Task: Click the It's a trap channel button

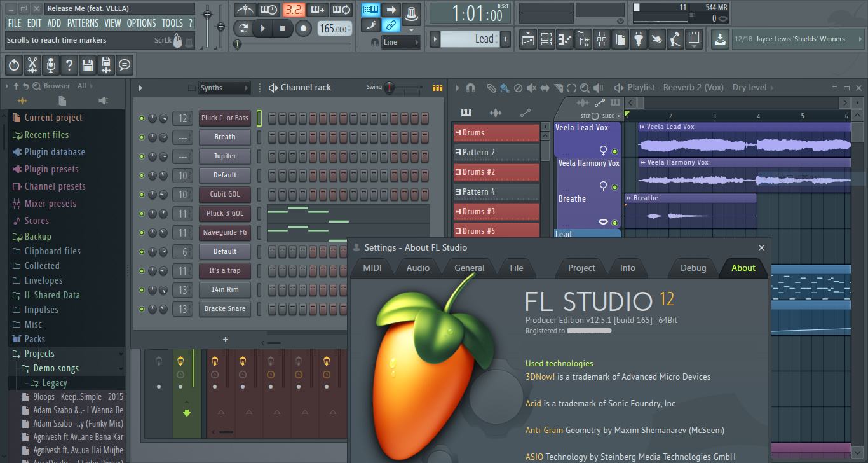Action: tap(225, 270)
